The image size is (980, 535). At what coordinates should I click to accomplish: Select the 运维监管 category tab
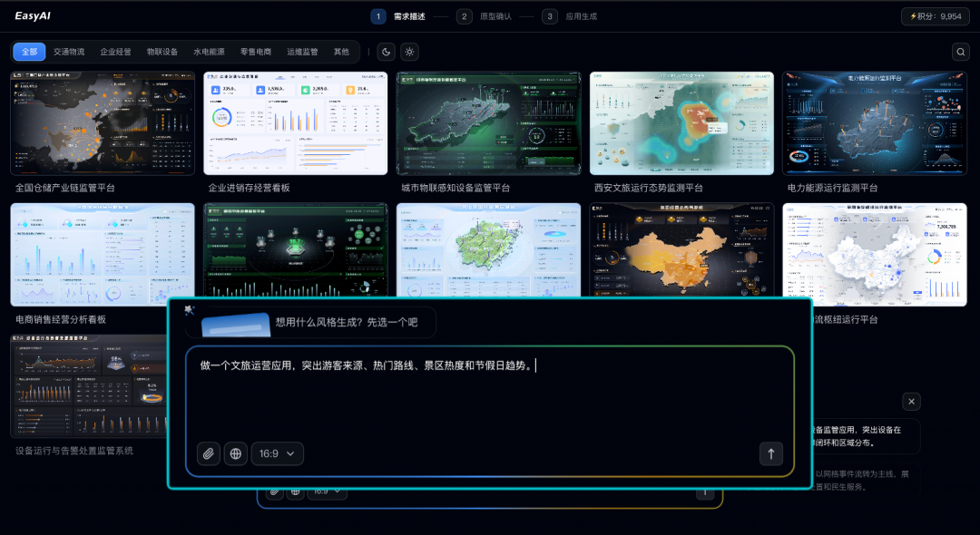click(x=302, y=52)
